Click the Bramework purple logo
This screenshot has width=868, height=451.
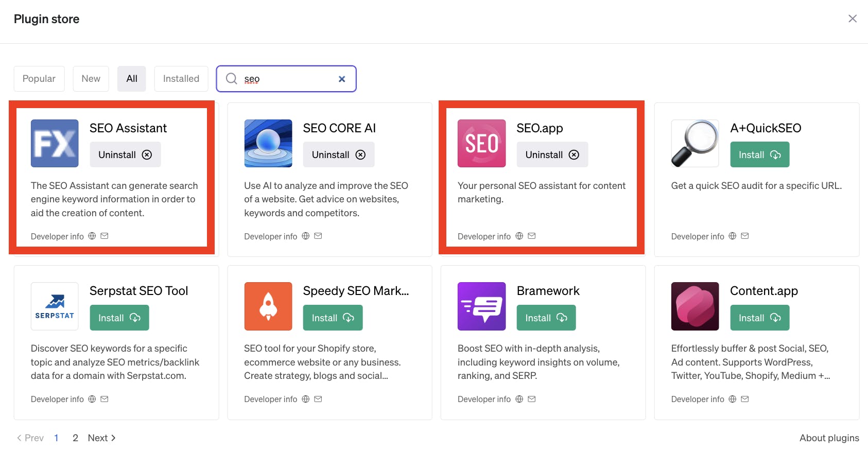click(482, 306)
